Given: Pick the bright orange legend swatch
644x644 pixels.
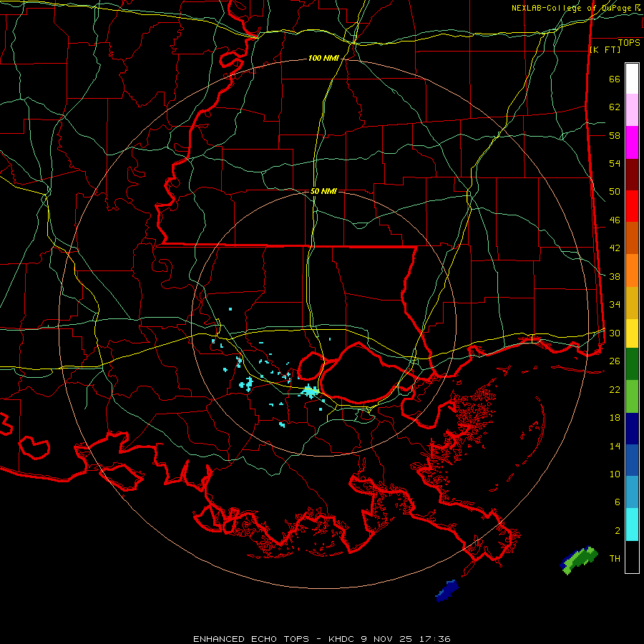Looking at the screenshot, I should coord(632,270).
